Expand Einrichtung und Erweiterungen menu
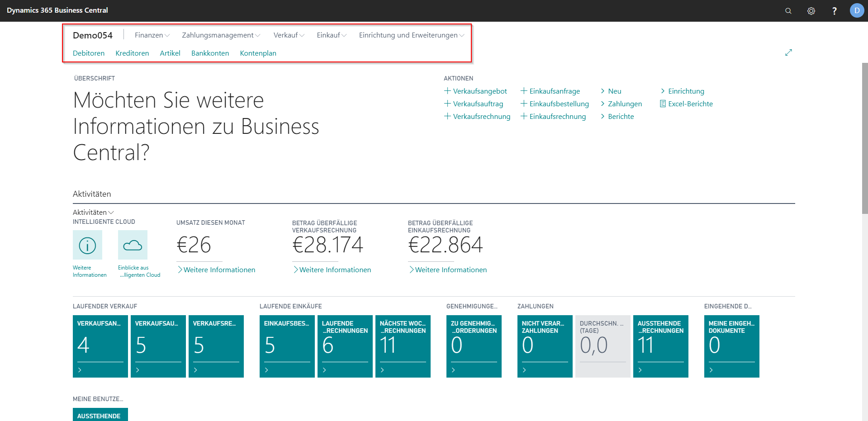868x421 pixels. point(411,35)
